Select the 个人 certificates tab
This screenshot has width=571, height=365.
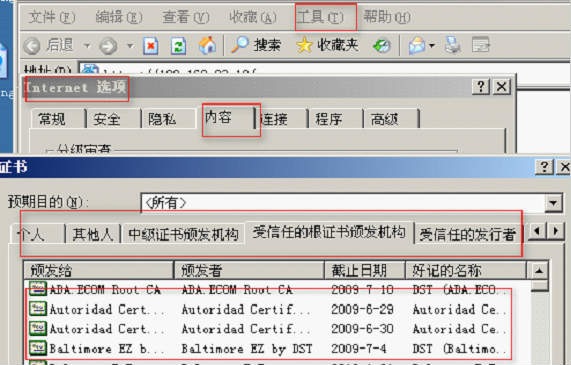click(x=39, y=234)
